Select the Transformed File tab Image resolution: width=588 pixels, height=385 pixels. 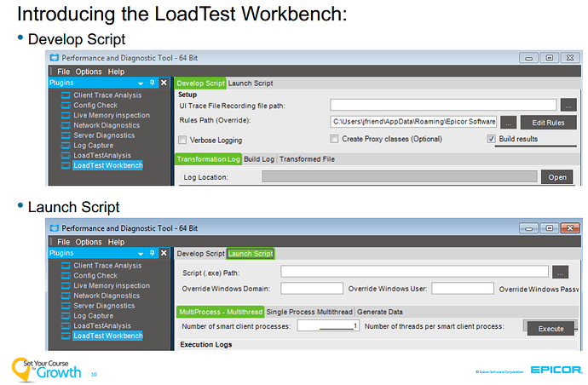(x=307, y=159)
